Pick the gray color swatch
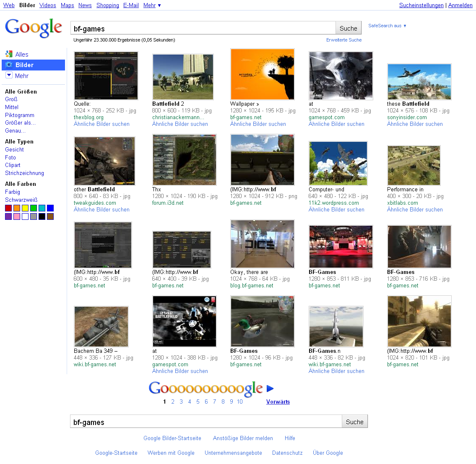This screenshot has height=464, width=476. 34,216
